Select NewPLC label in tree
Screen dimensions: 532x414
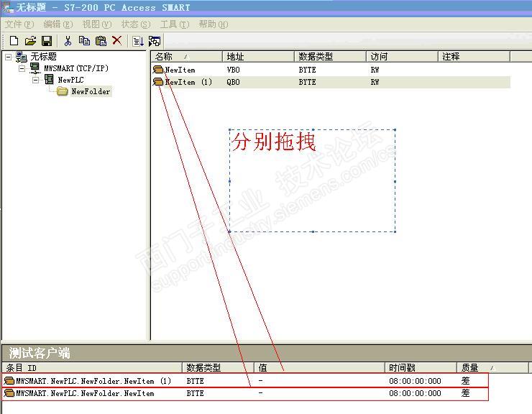point(70,80)
